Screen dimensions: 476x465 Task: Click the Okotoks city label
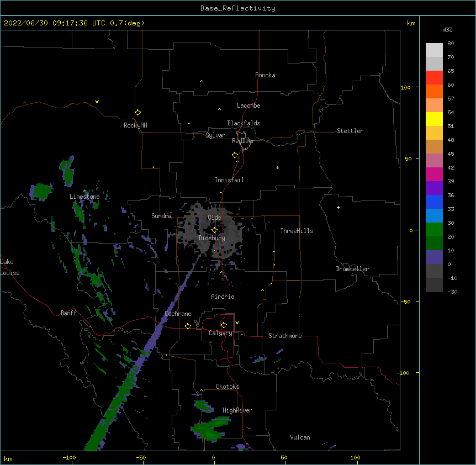click(228, 387)
